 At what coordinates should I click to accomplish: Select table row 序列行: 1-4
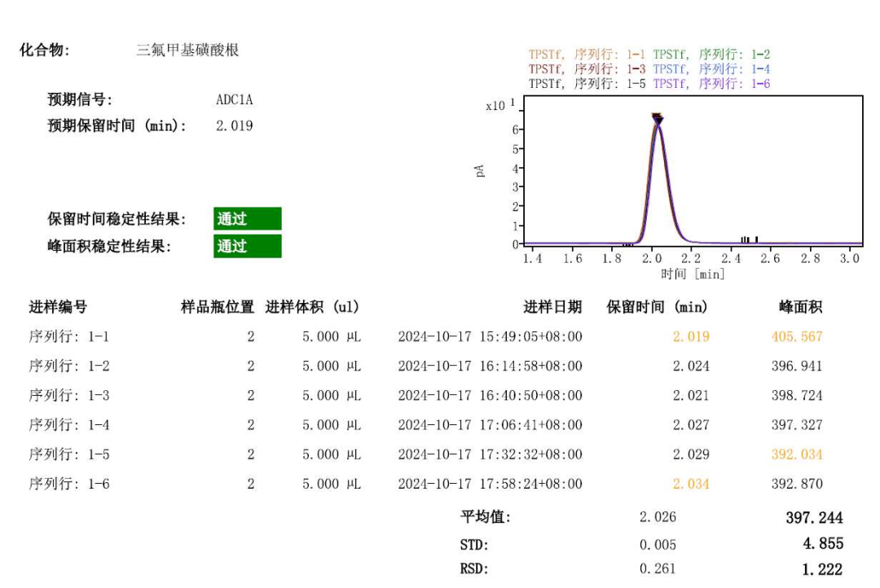pos(69,424)
